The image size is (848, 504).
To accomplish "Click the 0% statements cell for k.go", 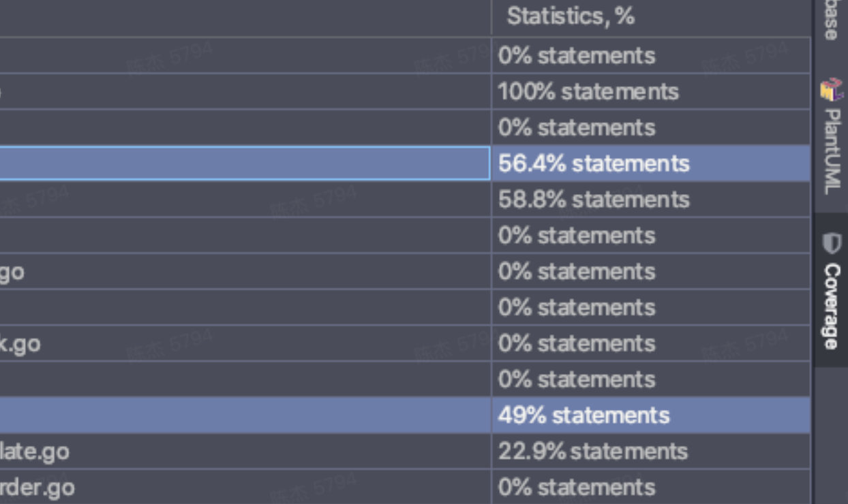I will coord(577,343).
